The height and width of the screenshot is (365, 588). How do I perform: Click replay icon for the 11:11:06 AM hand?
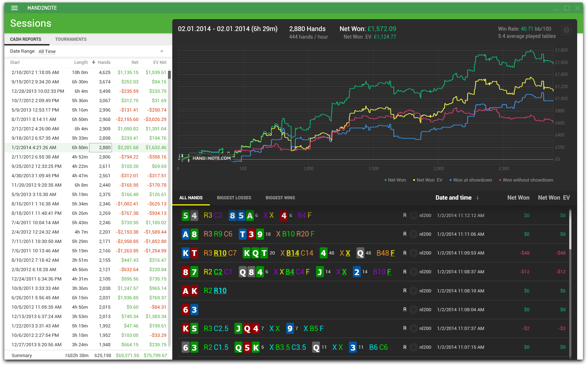pyautogui.click(x=414, y=234)
